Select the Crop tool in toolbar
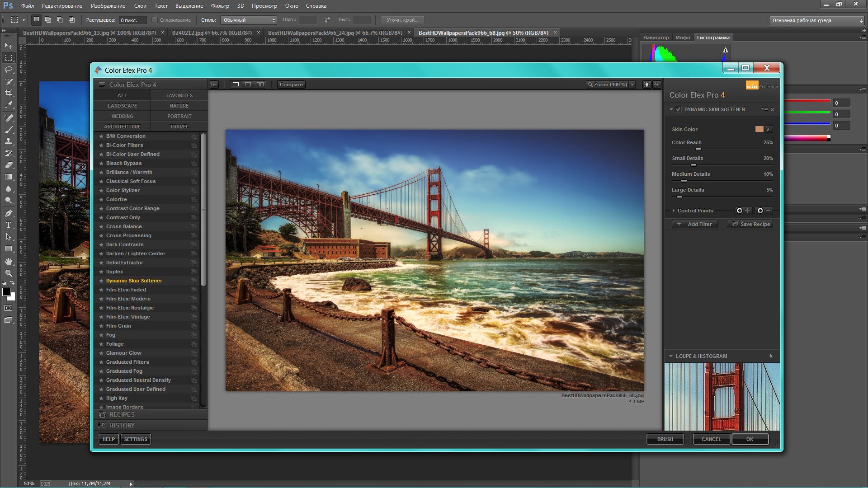The height and width of the screenshot is (488, 868). (8, 94)
